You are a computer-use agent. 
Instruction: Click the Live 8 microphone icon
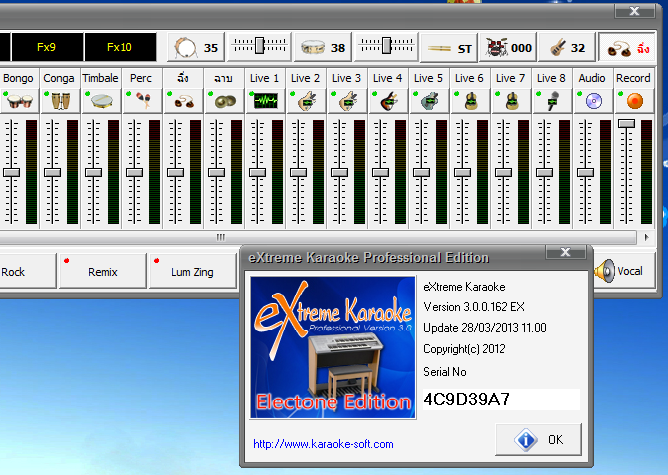click(552, 101)
